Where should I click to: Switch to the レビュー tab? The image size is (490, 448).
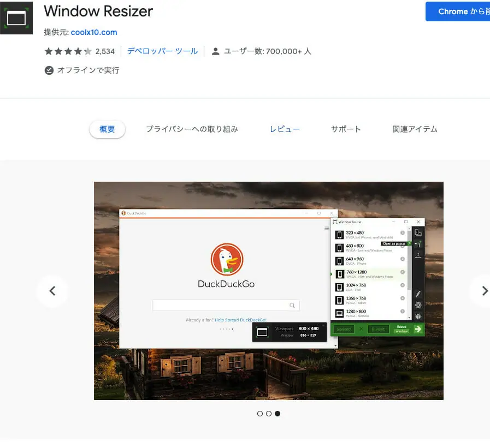285,129
